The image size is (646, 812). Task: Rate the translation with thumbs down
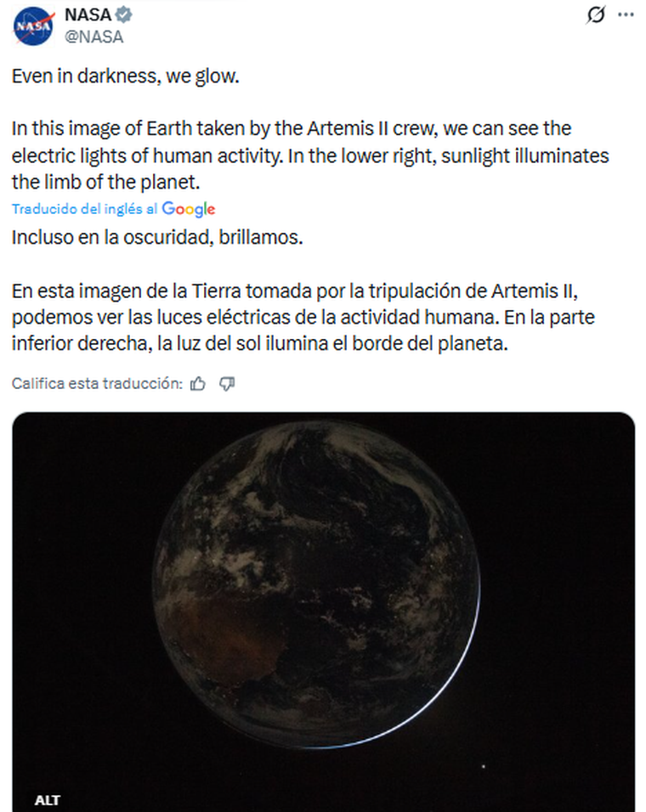226,384
